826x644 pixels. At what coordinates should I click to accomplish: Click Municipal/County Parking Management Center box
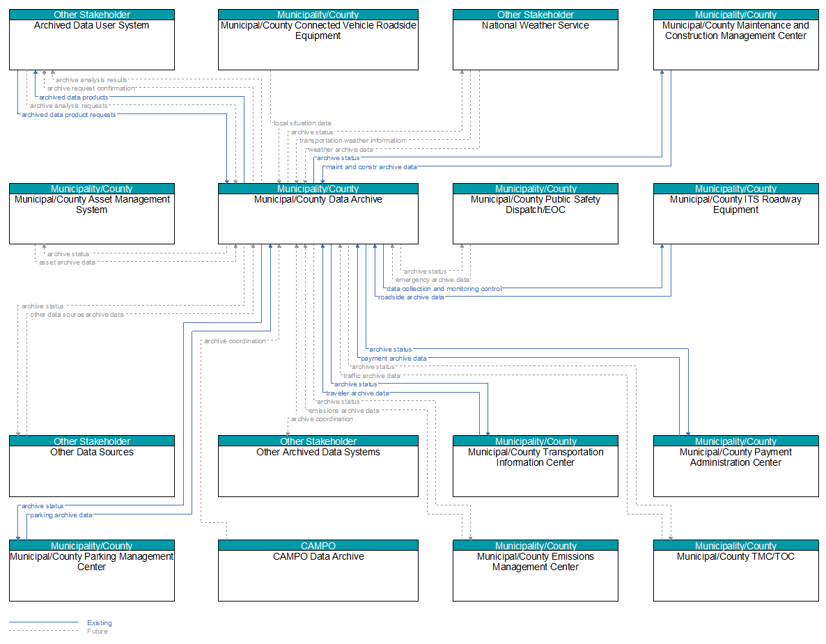92,571
